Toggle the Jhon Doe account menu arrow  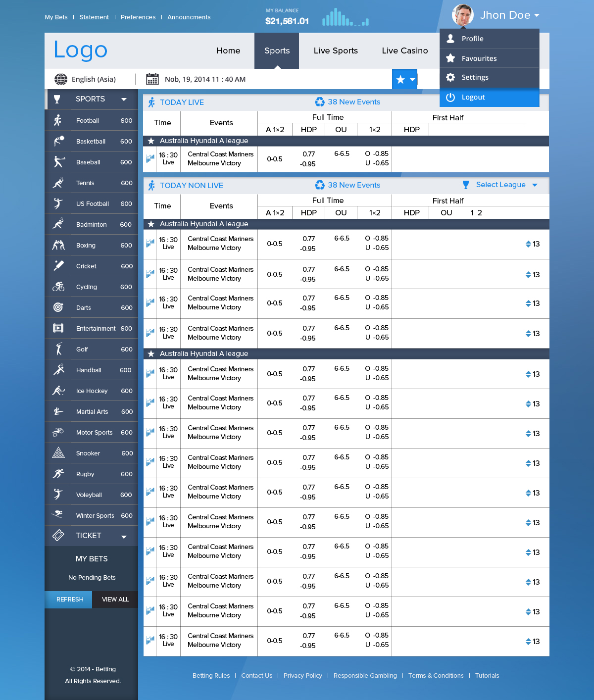(x=537, y=15)
